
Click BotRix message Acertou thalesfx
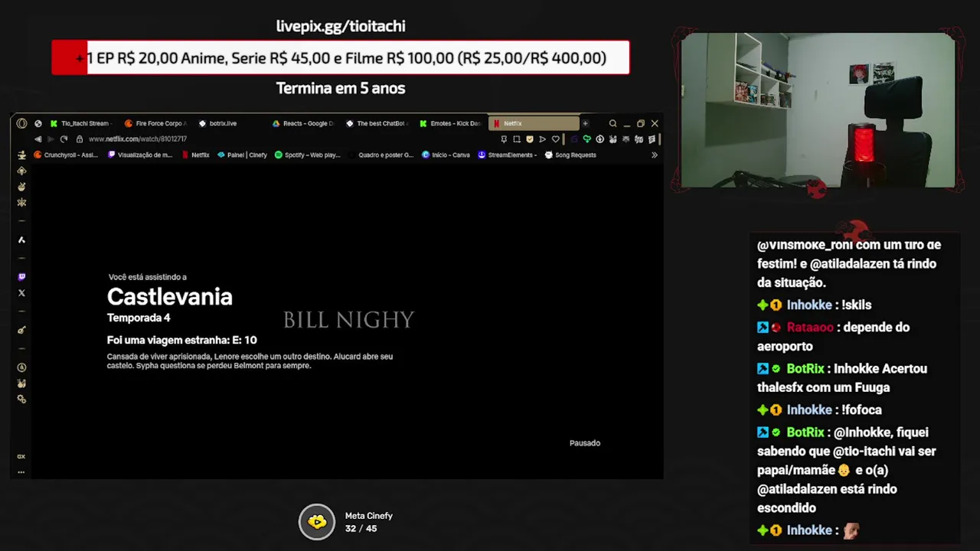[842, 378]
